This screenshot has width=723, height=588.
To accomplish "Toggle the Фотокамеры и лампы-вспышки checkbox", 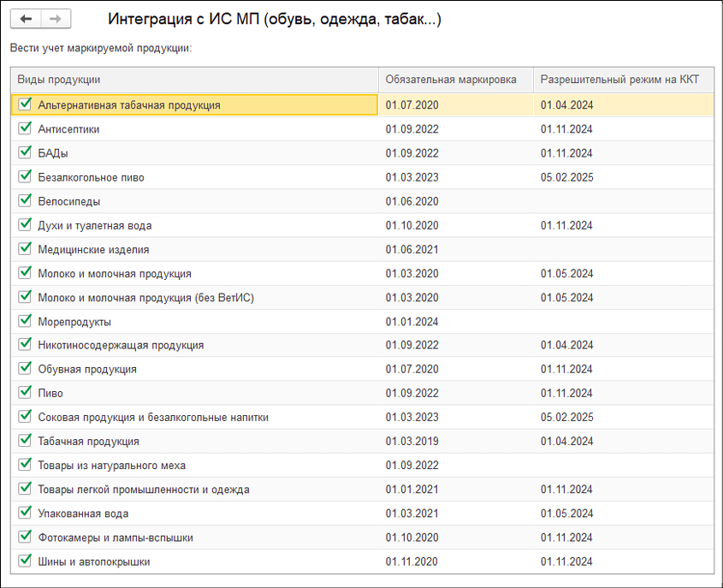I will pos(25,537).
